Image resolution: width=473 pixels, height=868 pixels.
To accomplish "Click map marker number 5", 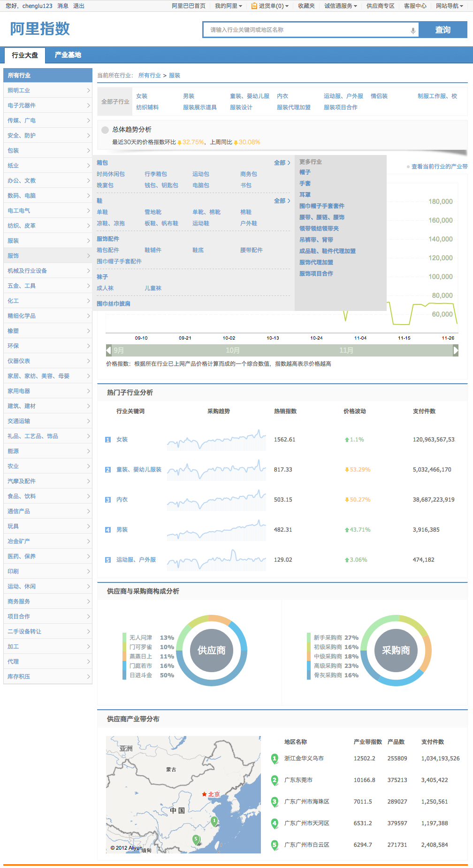I will 196,839.
